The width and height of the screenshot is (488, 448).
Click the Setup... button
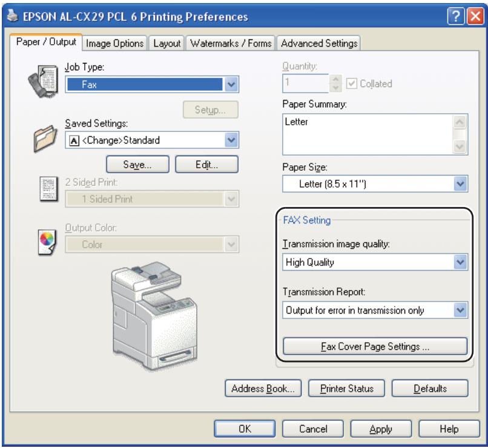coord(210,110)
